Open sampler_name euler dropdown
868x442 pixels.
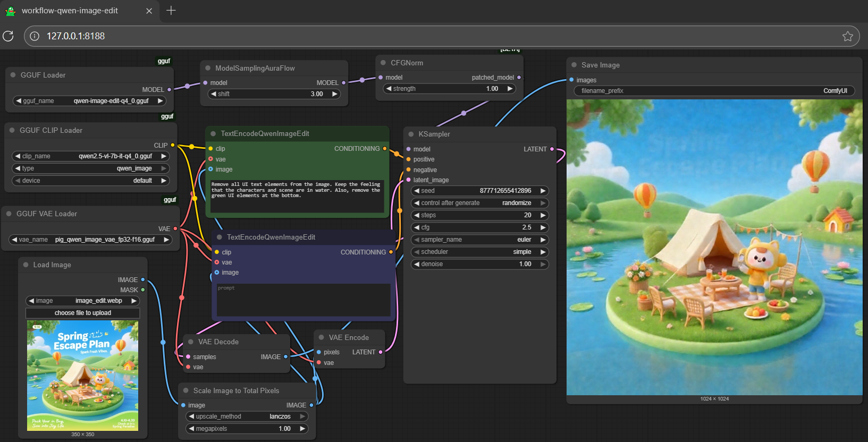click(x=480, y=240)
